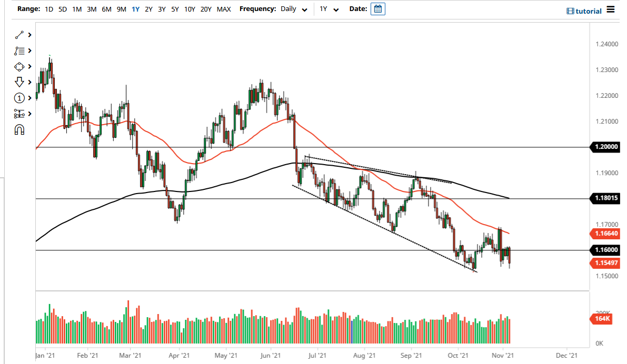This screenshot has width=627, height=364.
Task: Open the Frequency dropdown showing Daily
Action: 293,9
